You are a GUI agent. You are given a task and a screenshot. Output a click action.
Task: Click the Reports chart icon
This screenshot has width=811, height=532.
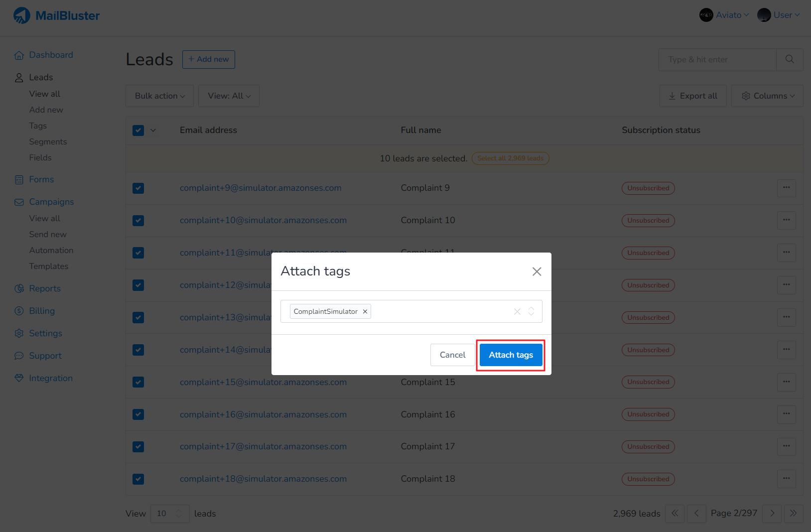click(x=19, y=289)
